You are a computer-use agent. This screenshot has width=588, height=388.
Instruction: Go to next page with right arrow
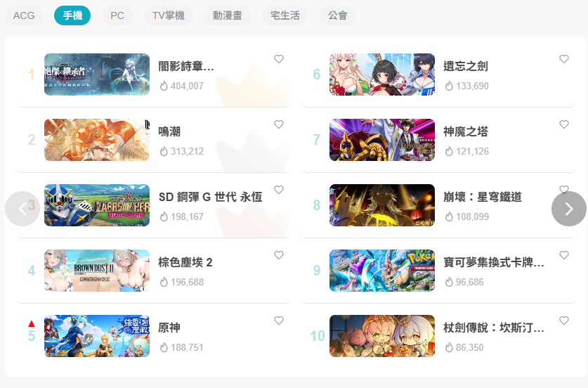(569, 209)
